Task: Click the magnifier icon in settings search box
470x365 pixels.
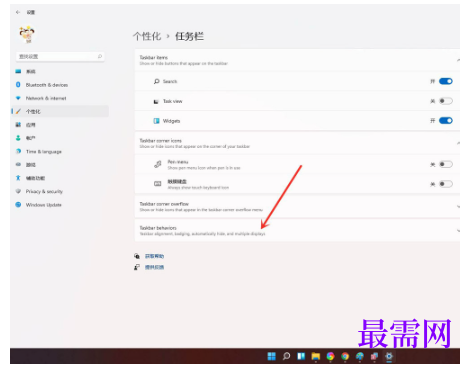Action: [100, 56]
